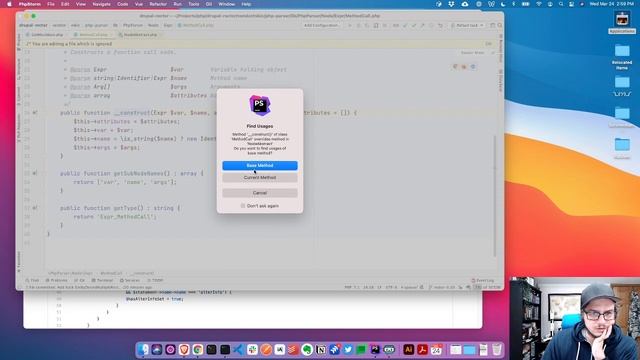Open Wi-Fi status in menu bar
The height and width of the screenshot is (360, 640).
[x=539, y=4]
